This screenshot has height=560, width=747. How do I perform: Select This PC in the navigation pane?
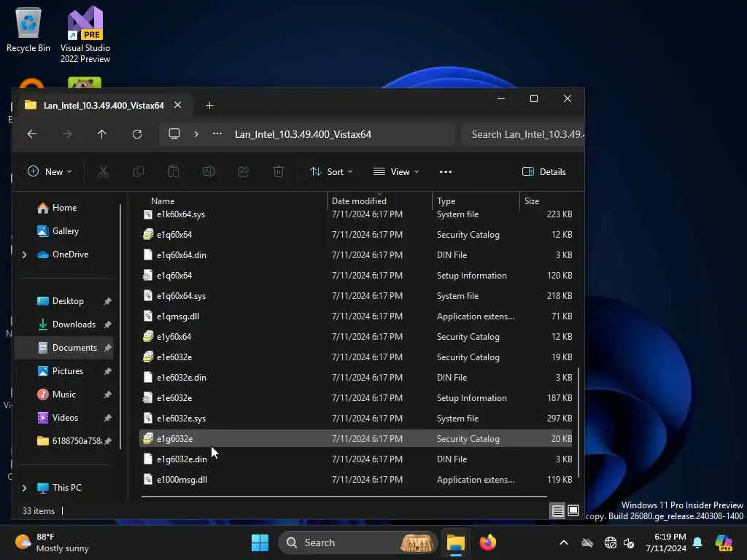coord(66,488)
